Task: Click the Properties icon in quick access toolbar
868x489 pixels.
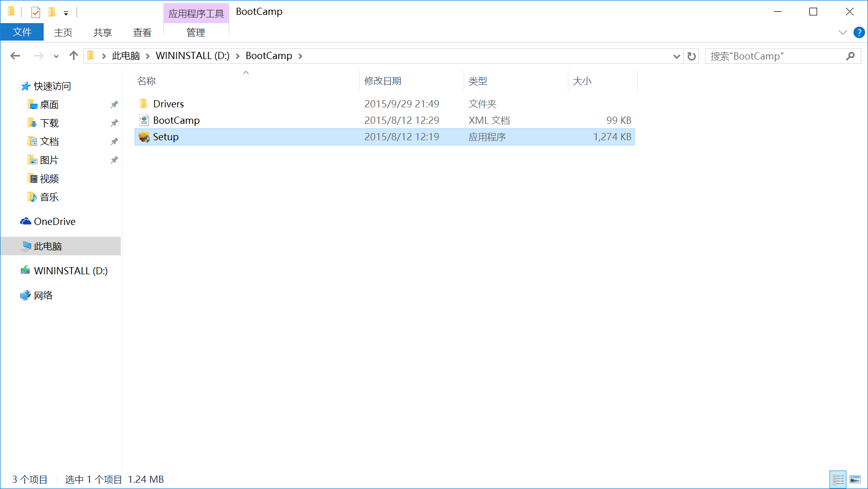Action: [x=35, y=12]
